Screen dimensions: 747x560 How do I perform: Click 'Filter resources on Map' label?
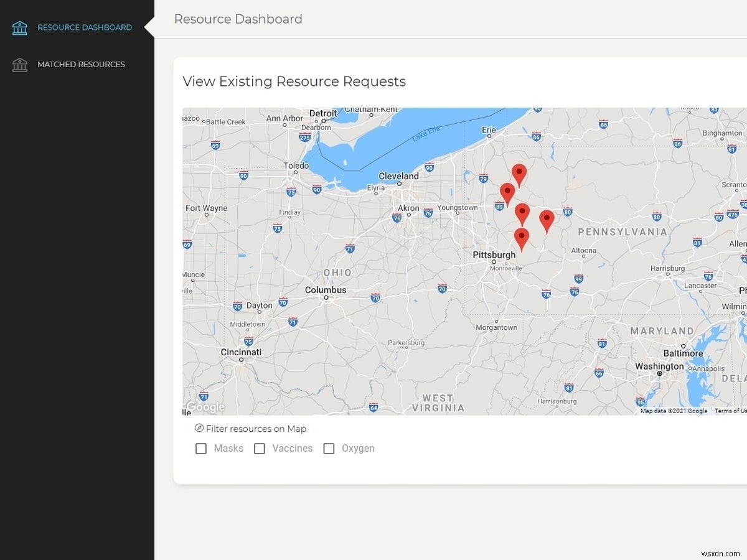[256, 429]
